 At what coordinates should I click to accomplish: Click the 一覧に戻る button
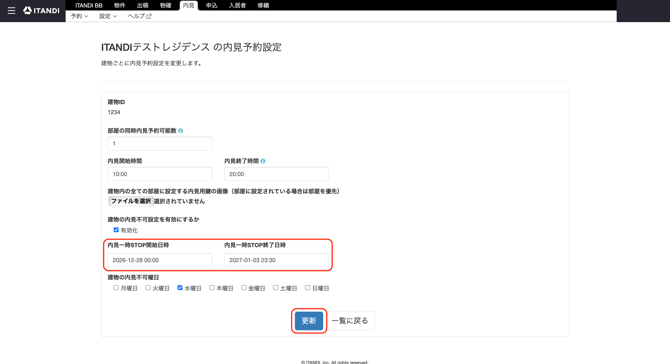(350, 321)
